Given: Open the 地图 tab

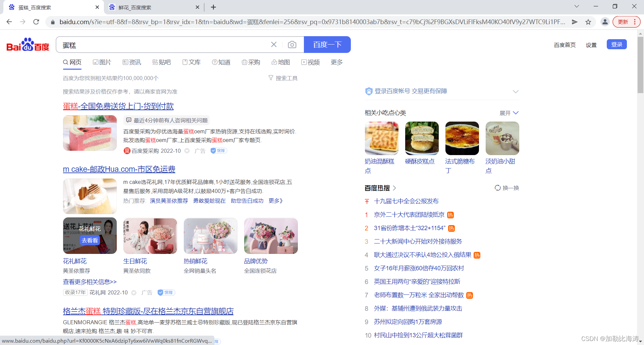Looking at the screenshot, I should click(280, 62).
